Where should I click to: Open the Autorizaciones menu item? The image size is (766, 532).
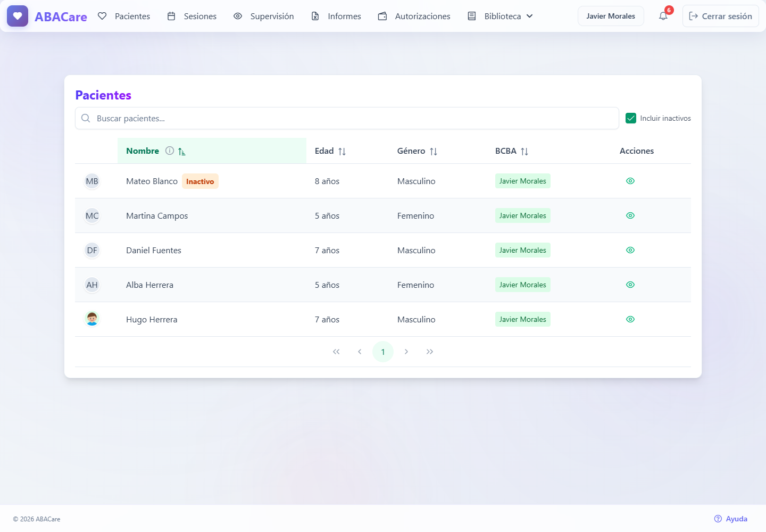pos(414,16)
